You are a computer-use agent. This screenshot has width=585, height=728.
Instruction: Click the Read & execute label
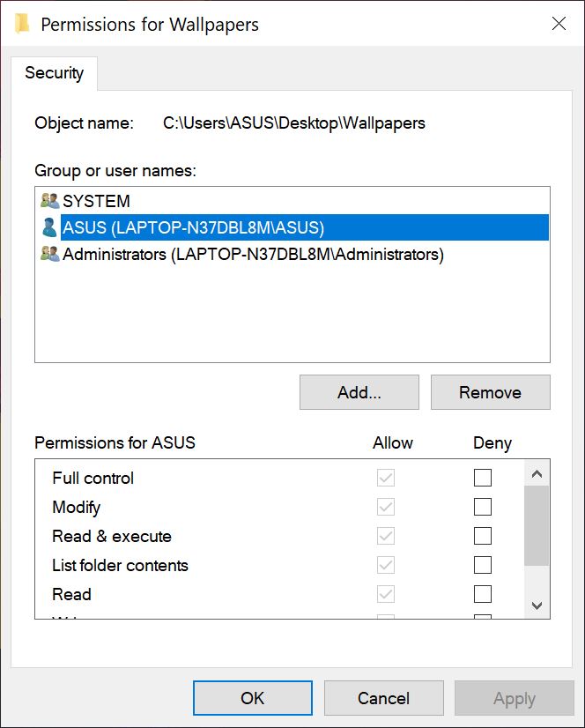tap(112, 536)
